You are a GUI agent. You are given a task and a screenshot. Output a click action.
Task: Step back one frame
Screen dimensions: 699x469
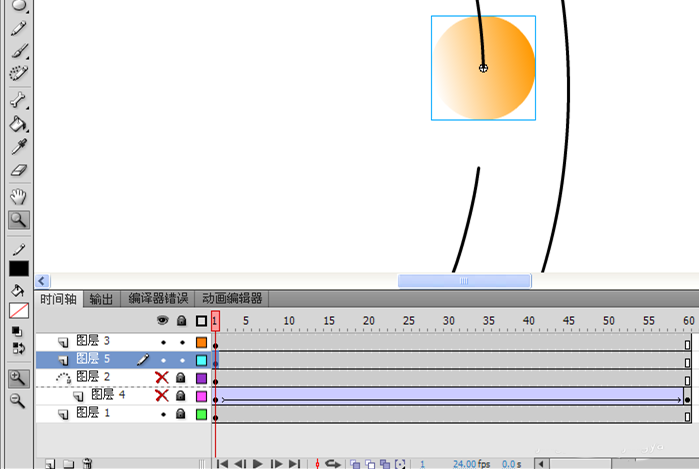[240, 464]
